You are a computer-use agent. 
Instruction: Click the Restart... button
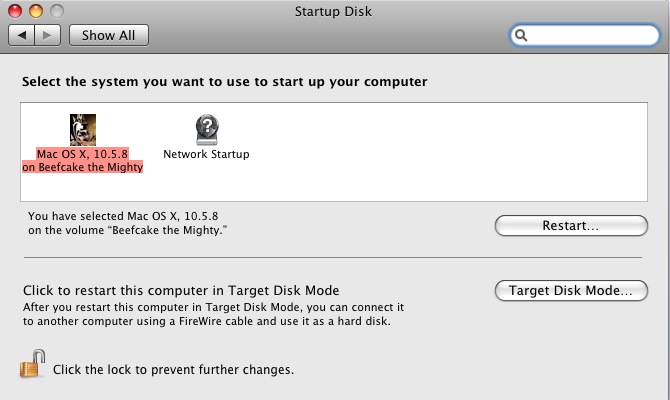point(571,225)
